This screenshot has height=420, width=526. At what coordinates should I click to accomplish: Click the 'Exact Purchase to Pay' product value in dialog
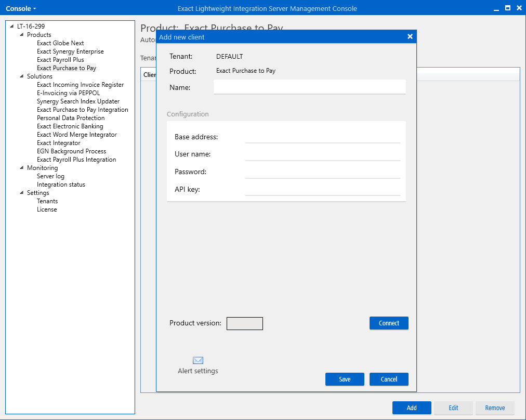point(246,71)
